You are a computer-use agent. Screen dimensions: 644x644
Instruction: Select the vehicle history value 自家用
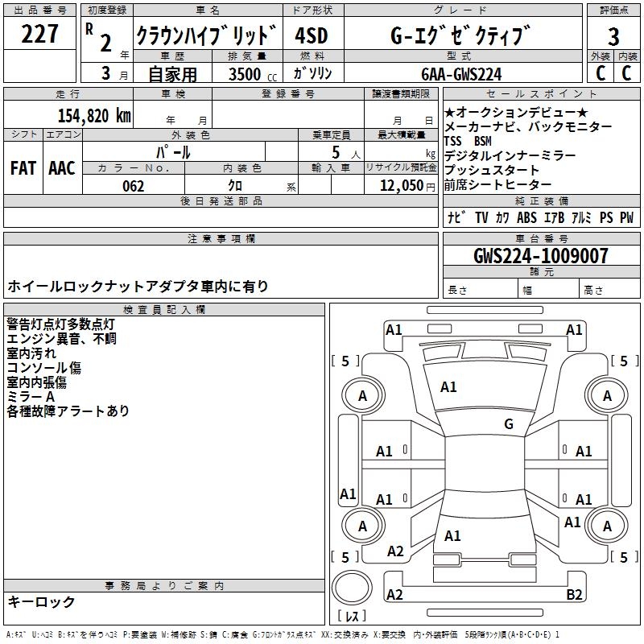click(x=172, y=74)
